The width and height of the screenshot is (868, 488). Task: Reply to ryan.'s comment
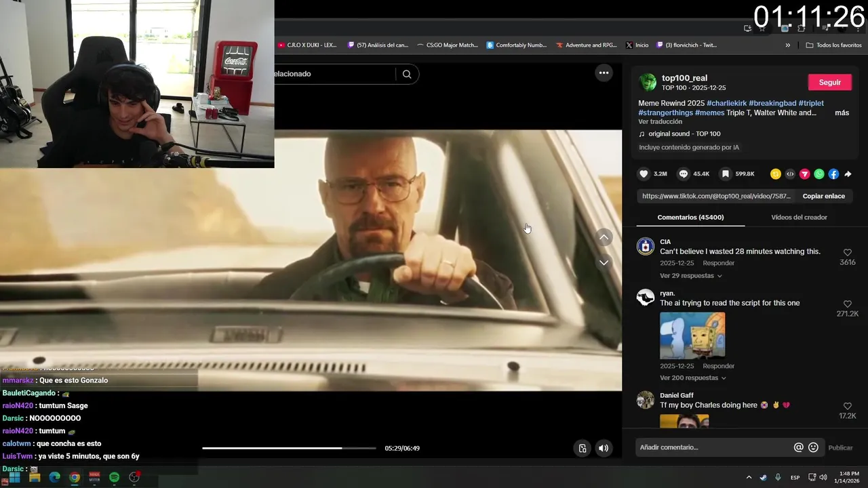[718, 366]
